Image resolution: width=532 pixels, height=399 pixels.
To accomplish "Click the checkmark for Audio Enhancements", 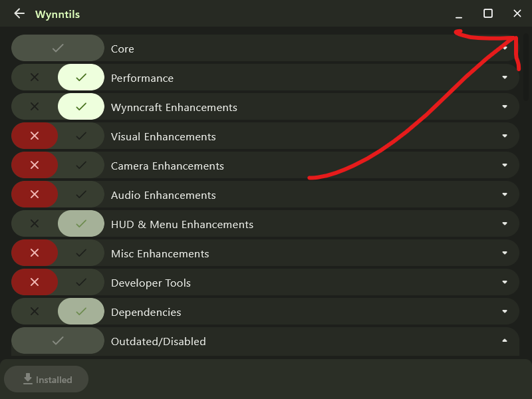I will [81, 195].
